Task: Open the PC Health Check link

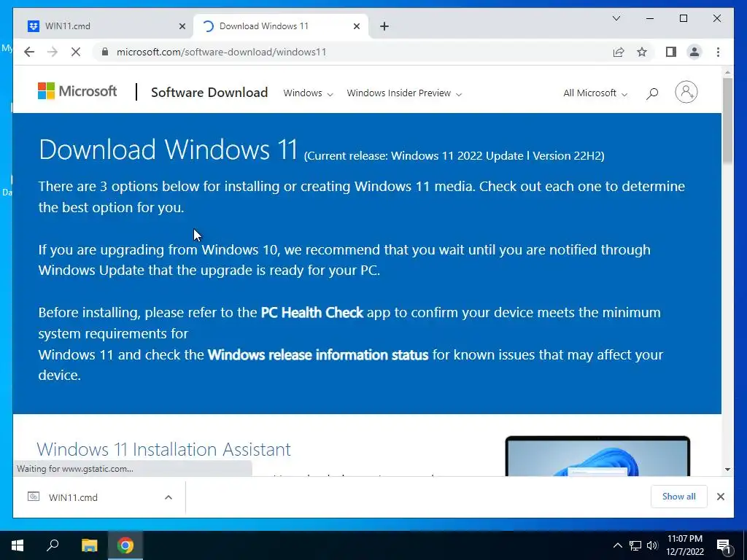Action: pyautogui.click(x=312, y=312)
